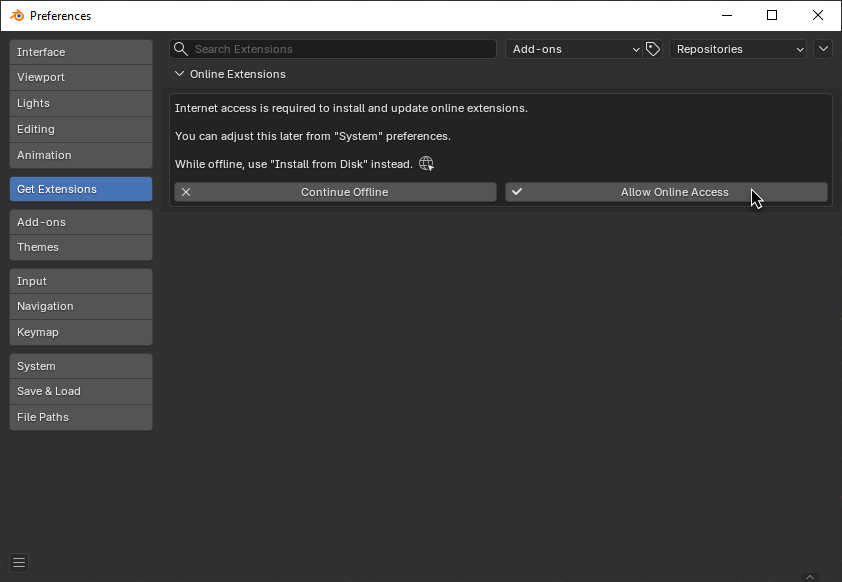Expand the extensions settings chevron menu

coord(823,49)
